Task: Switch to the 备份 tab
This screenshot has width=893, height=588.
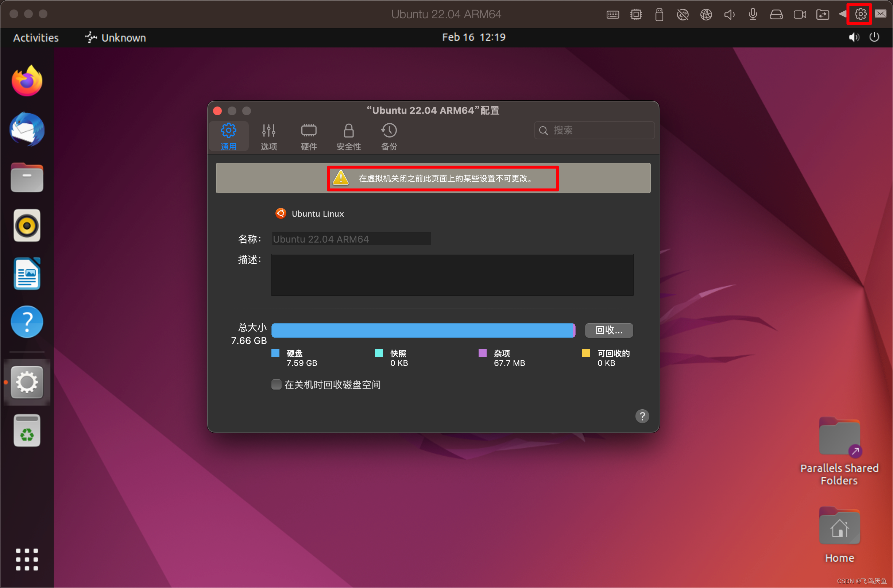Action: (389, 137)
